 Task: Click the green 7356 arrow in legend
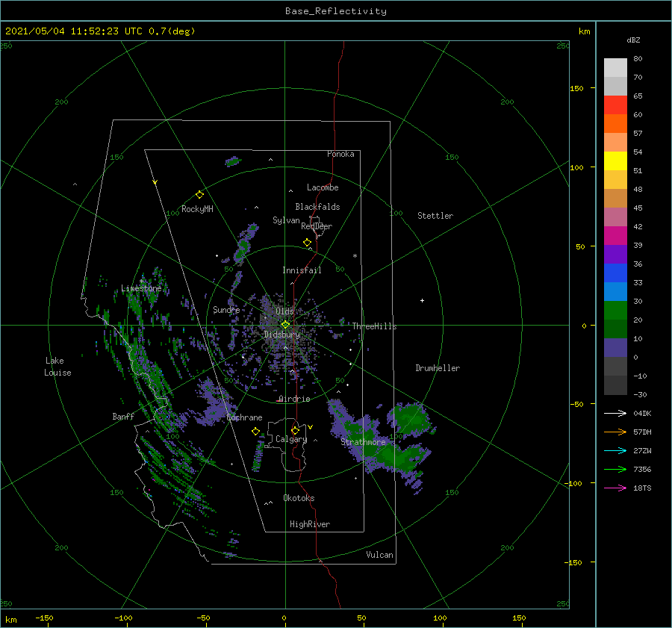[615, 470]
